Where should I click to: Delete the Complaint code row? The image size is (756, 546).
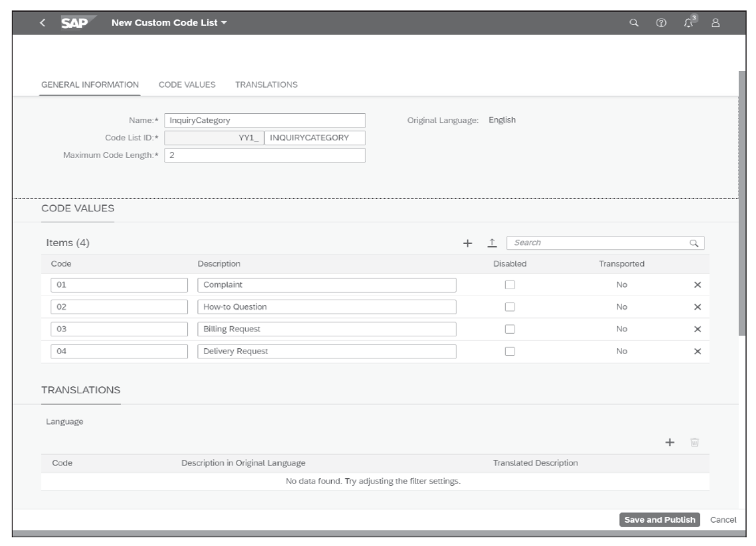pyautogui.click(x=697, y=285)
